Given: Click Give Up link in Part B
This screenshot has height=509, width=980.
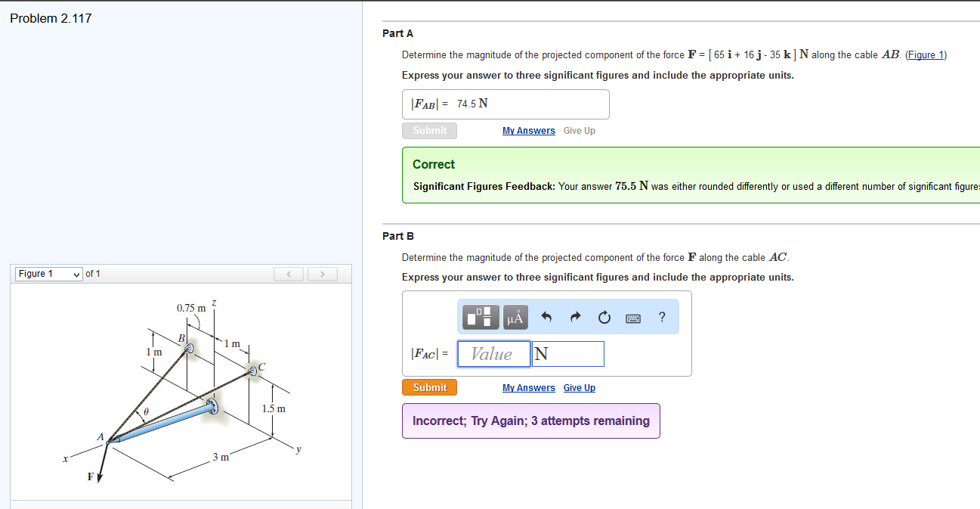Looking at the screenshot, I should point(579,388).
